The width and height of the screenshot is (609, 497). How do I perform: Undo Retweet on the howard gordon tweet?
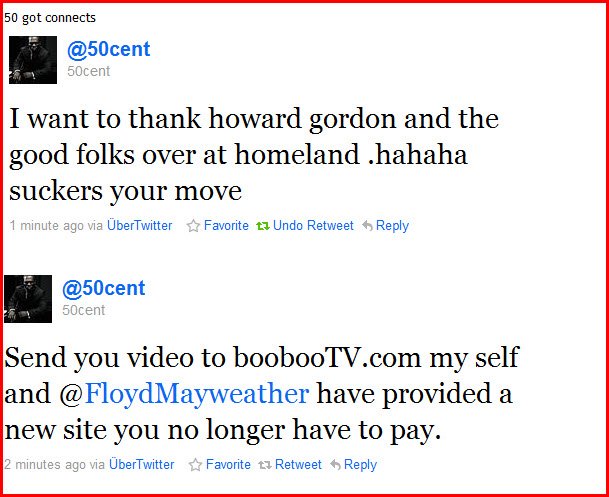tap(313, 226)
